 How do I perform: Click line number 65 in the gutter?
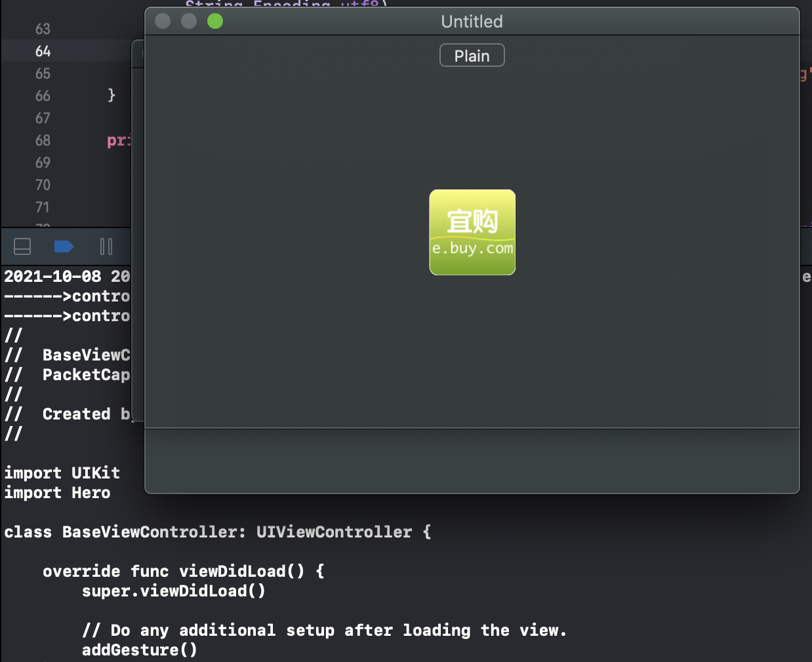coord(43,73)
